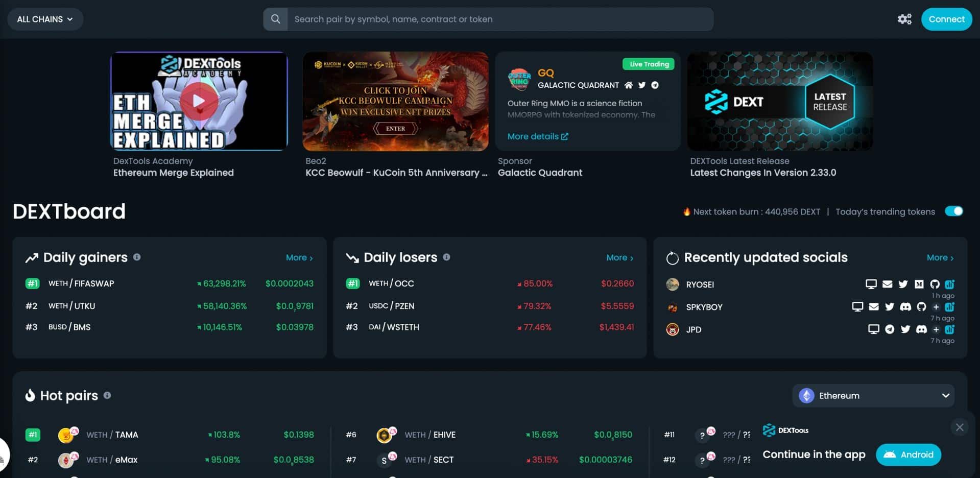Viewport: 980px width, 478px height.
Task: Open SPKYBOY DEXTools chart icon
Action: 950,306
